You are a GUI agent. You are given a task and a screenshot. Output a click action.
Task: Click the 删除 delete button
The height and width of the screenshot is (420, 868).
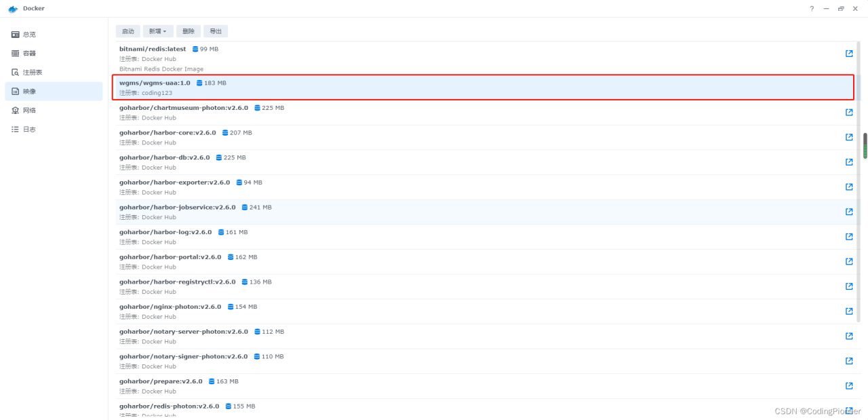coord(189,31)
